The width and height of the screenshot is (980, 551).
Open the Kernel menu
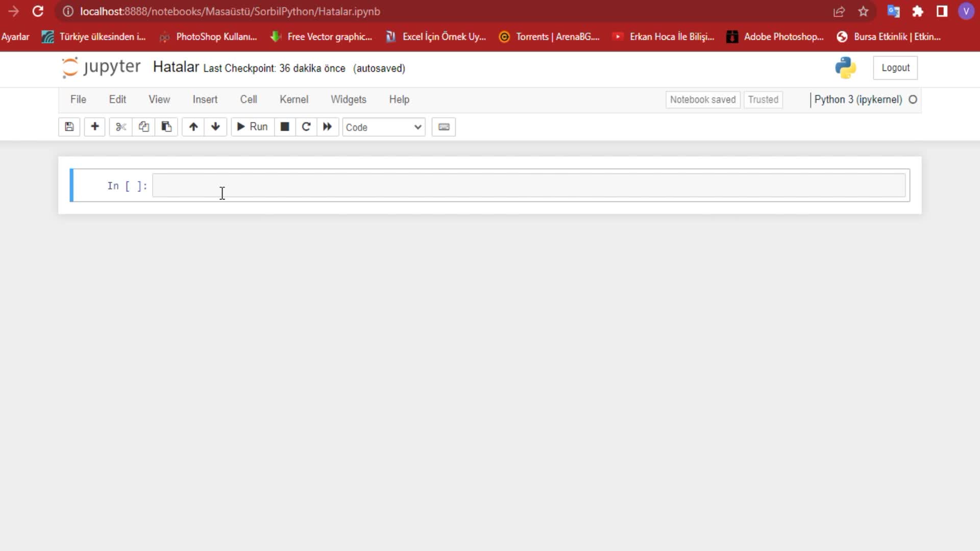pos(293,99)
